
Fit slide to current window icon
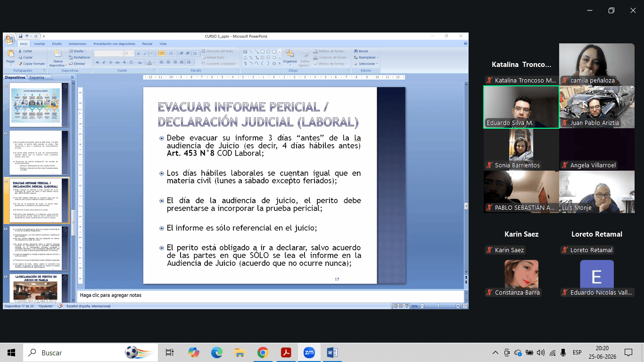[x=464, y=306]
